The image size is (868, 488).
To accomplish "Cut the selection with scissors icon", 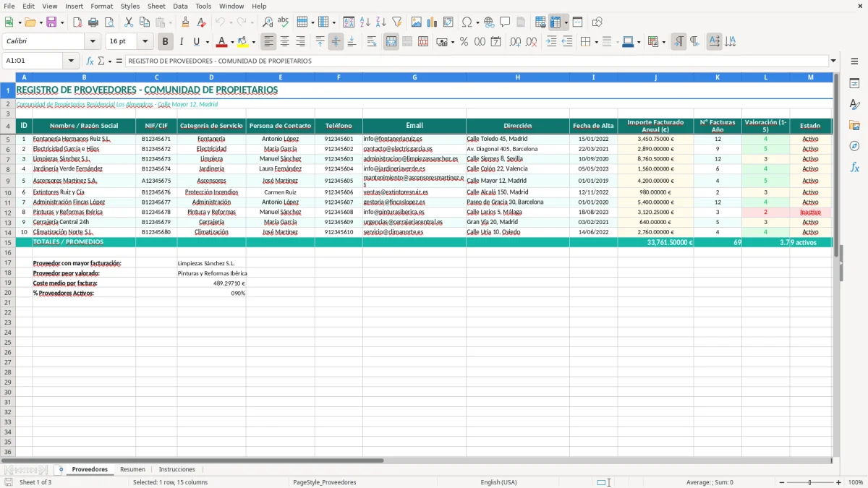I will click(x=129, y=22).
